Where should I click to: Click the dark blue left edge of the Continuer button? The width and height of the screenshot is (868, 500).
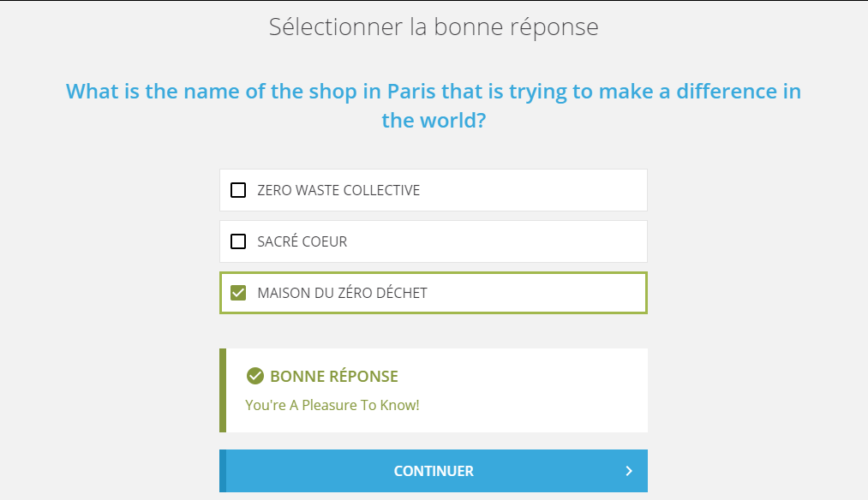223,471
